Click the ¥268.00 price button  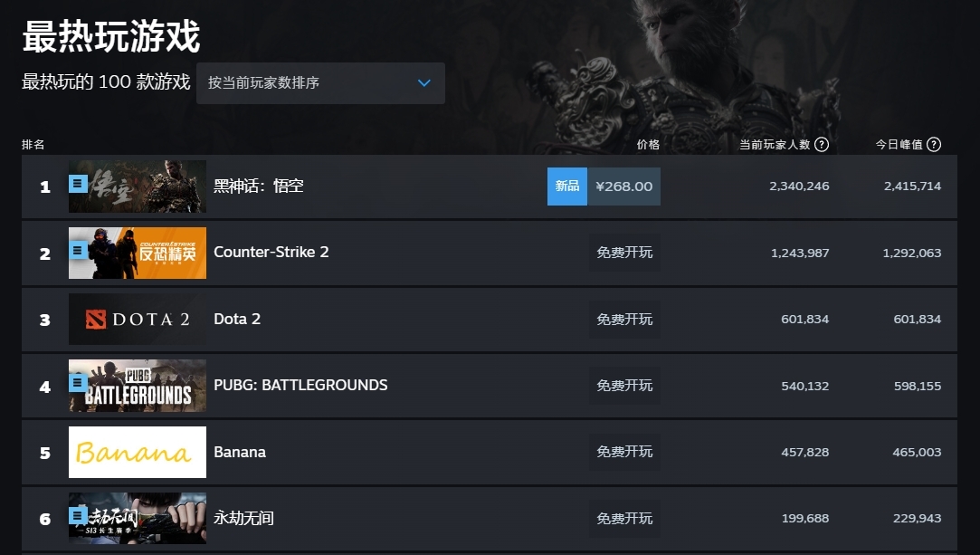point(623,187)
